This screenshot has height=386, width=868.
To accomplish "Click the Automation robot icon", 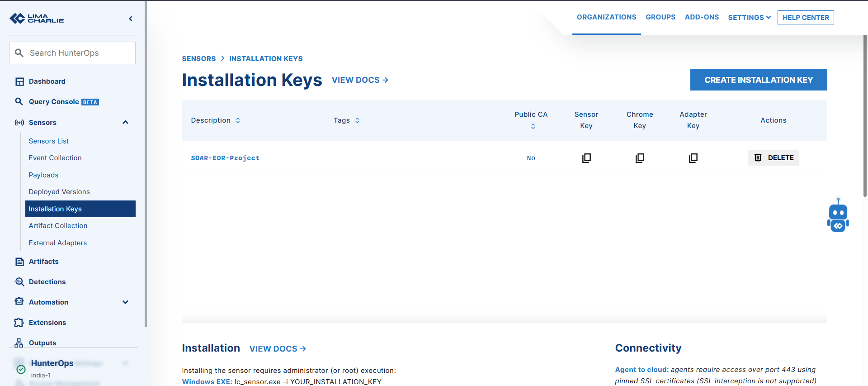I will point(19,301).
